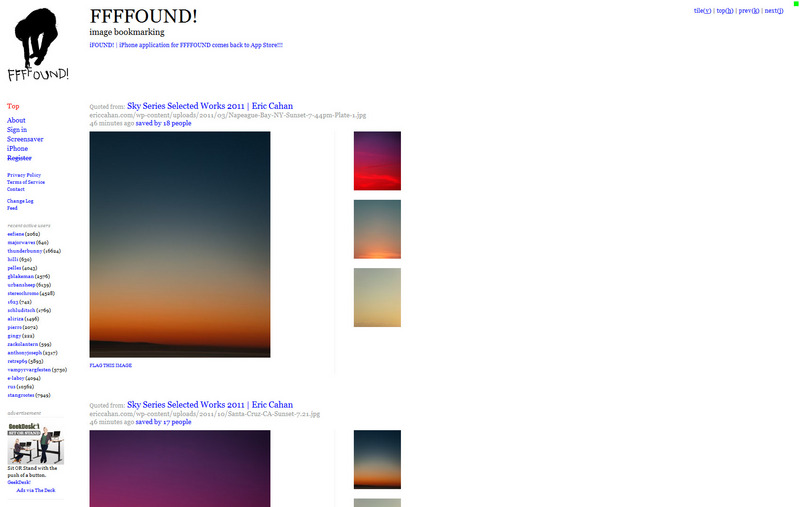Open the red-purple sunset thumbnail
Screen dimensions: 800x507
[x=377, y=160]
